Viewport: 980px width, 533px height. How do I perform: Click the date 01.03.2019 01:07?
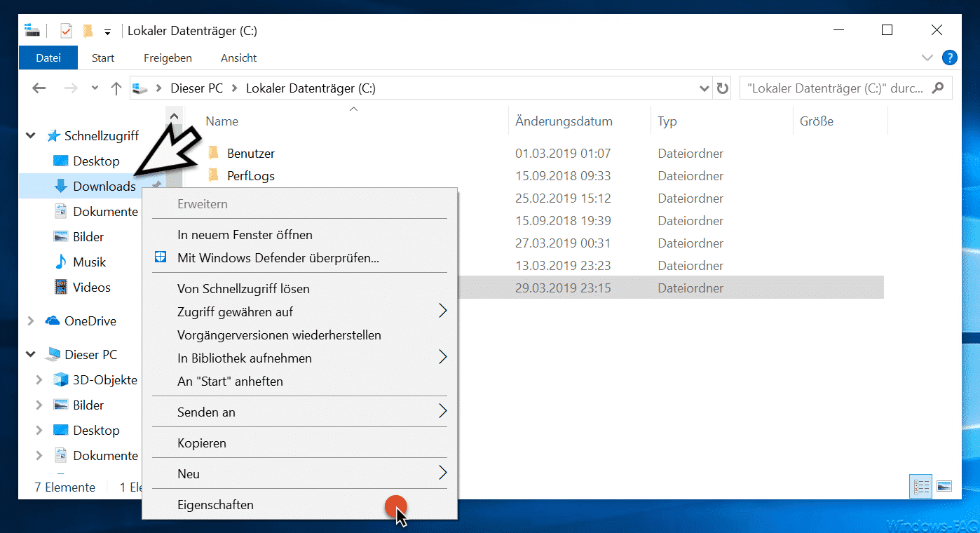(x=563, y=153)
